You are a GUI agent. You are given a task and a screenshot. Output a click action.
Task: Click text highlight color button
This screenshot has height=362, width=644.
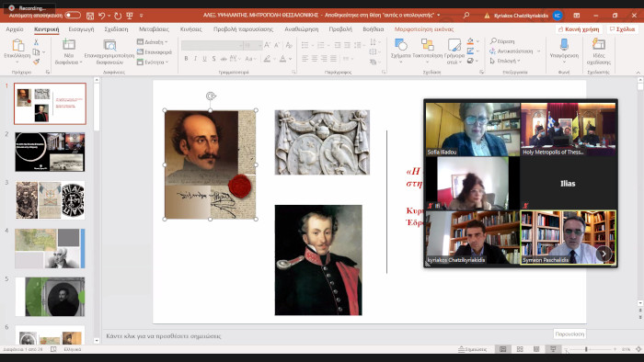(x=267, y=59)
